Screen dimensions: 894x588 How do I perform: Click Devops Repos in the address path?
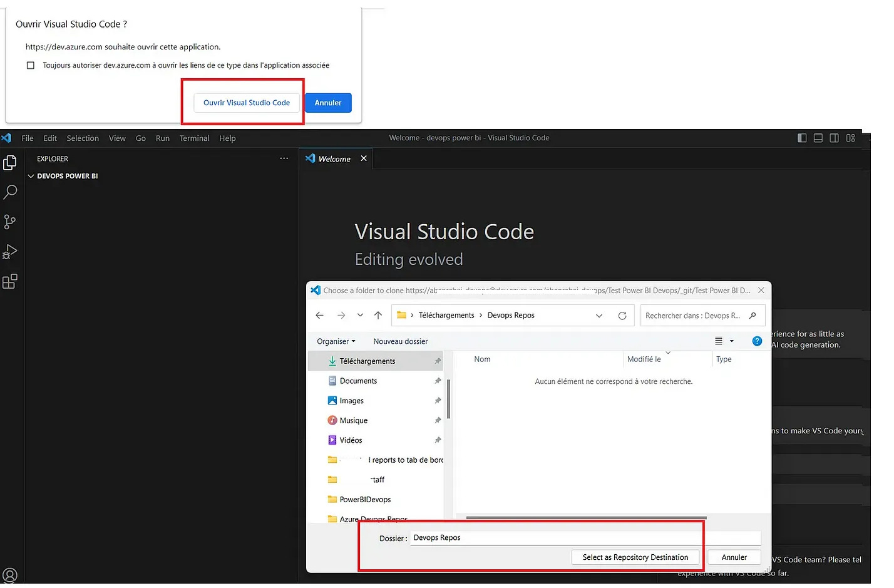[511, 316]
